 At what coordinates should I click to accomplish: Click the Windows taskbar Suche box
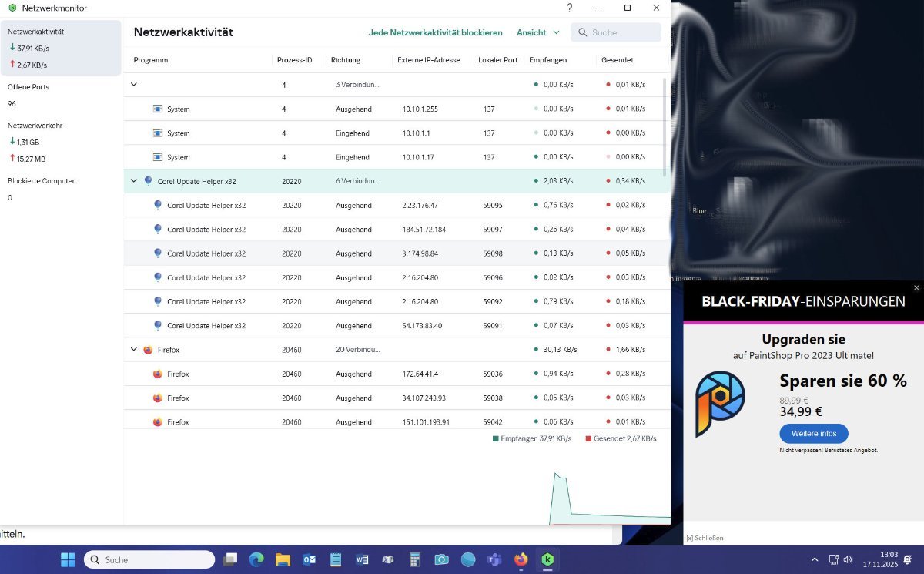(149, 559)
